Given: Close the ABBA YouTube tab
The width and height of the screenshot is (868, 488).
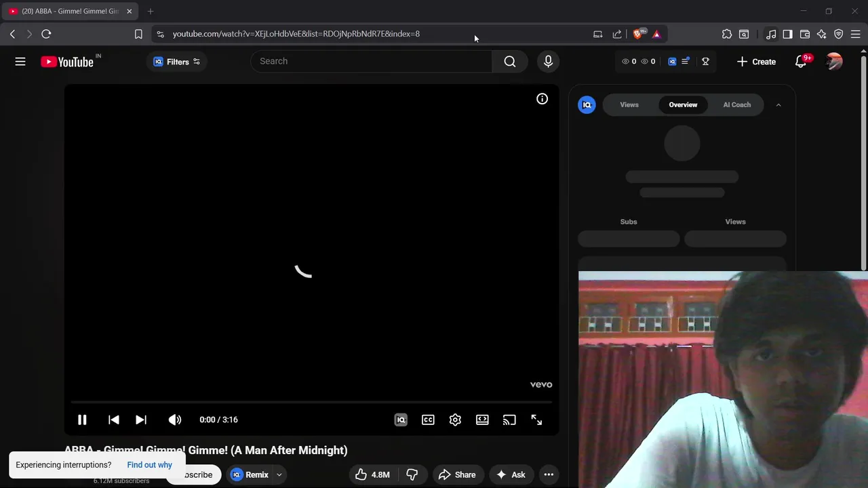Looking at the screenshot, I should [129, 11].
